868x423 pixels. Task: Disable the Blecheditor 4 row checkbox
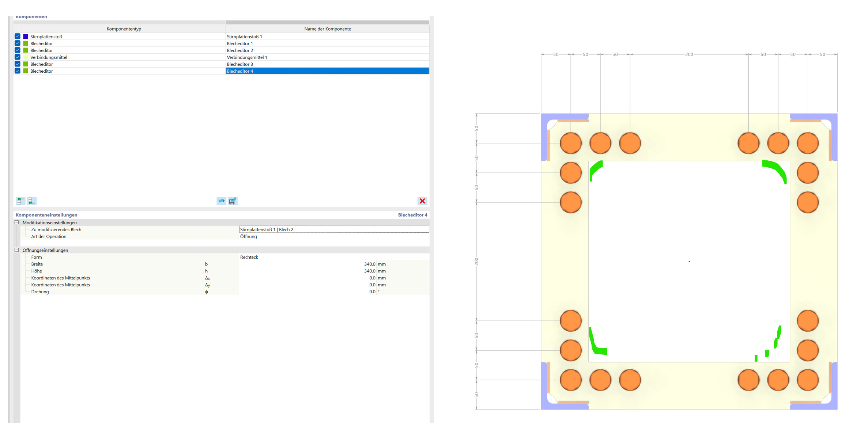[x=18, y=71]
